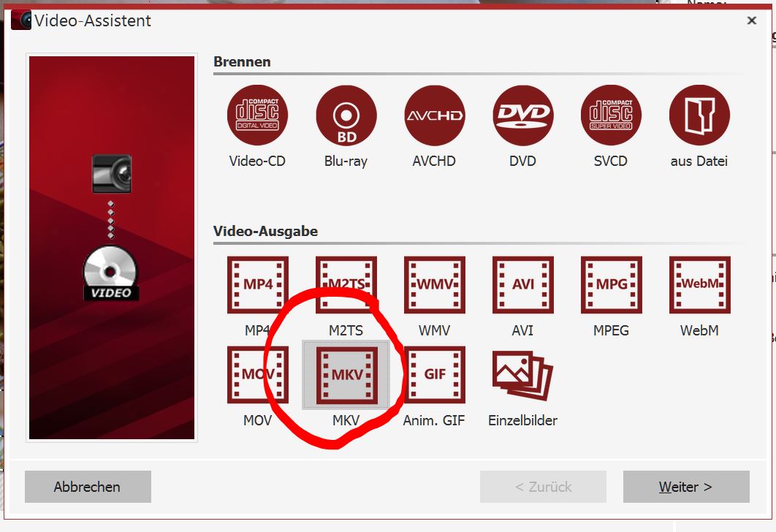Select MOV output format

pos(257,375)
